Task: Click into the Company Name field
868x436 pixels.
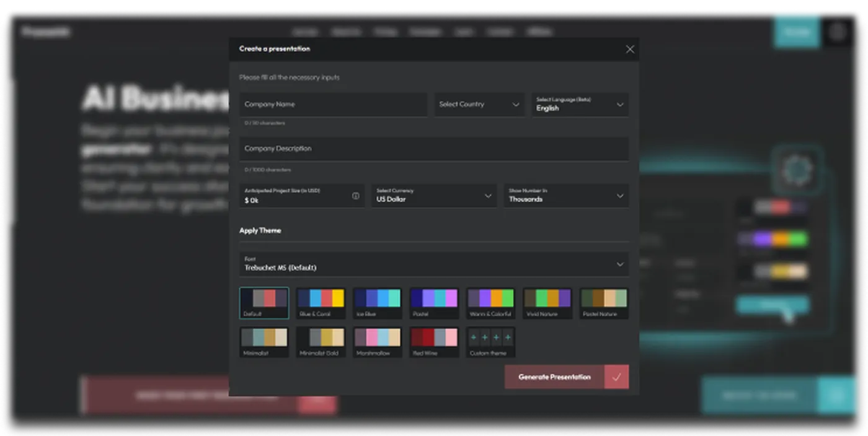Action: [x=333, y=105]
